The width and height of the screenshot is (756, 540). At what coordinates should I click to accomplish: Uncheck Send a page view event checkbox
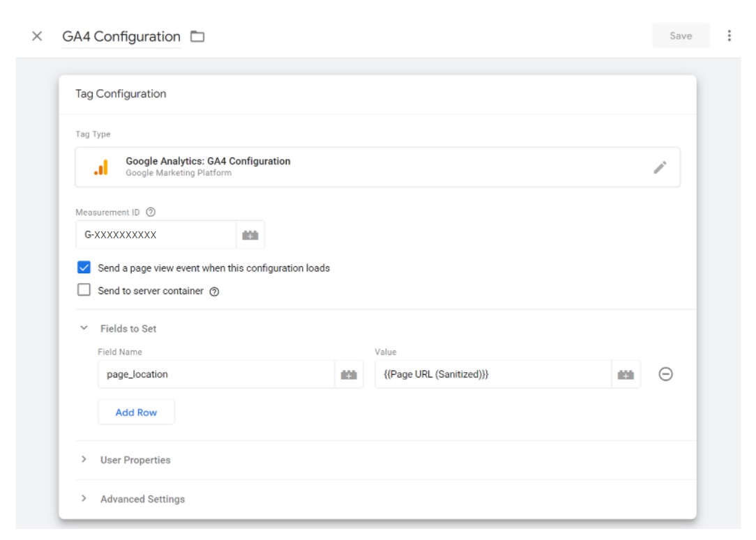(x=84, y=268)
